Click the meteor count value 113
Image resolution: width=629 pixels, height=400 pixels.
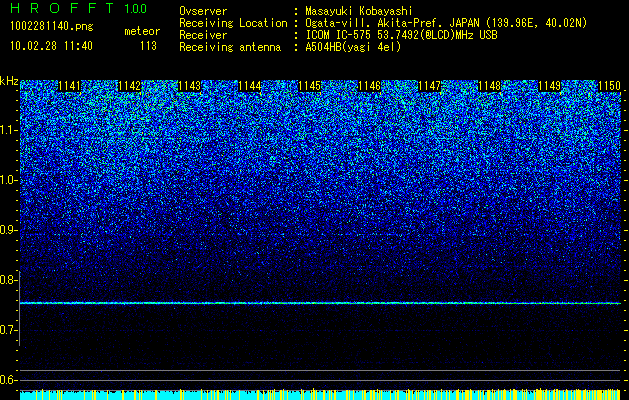[x=148, y=46]
